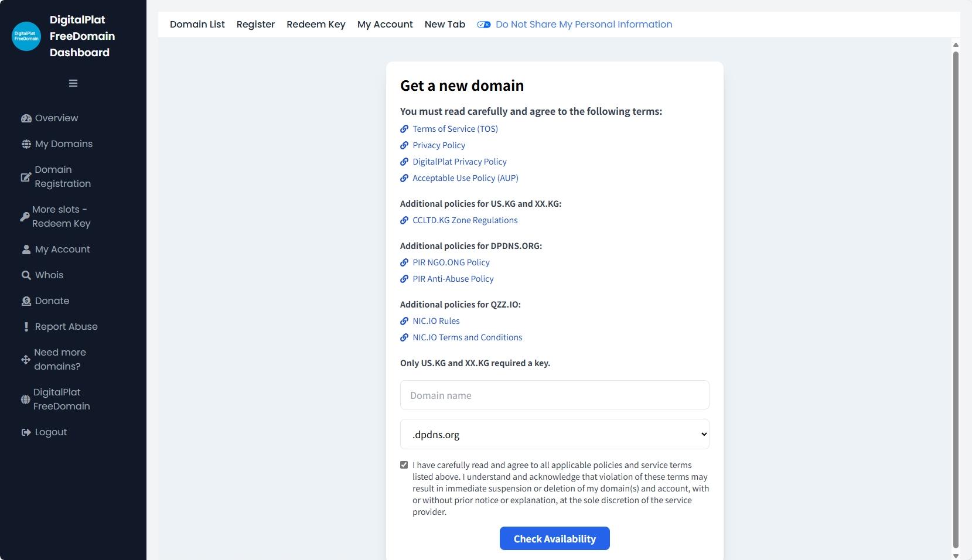972x560 pixels.
Task: Click the DigitalPlat FreeDomain logo
Action: (26, 36)
